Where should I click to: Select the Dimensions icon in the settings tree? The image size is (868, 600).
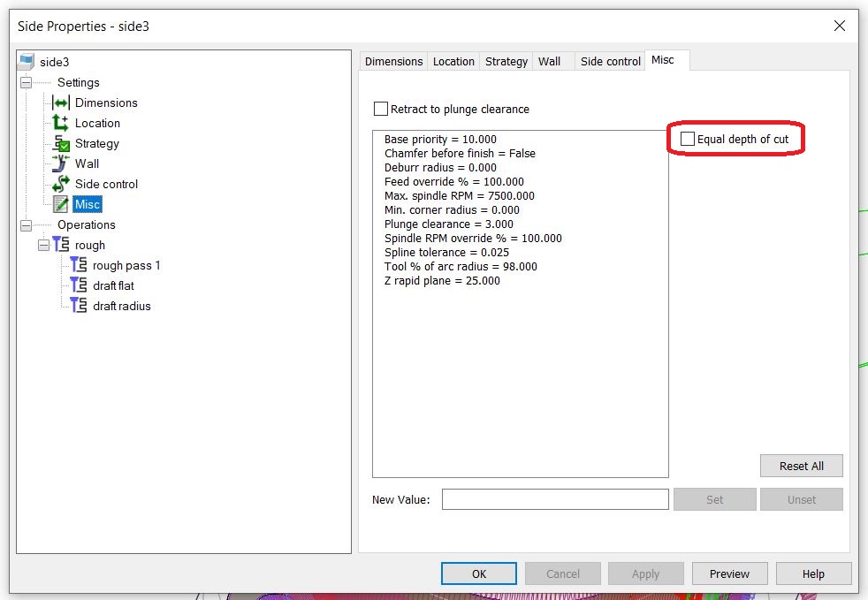coord(62,103)
